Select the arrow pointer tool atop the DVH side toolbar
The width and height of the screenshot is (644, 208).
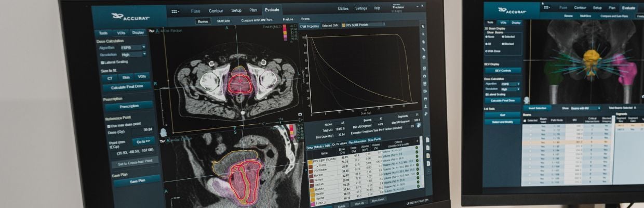[423, 27]
